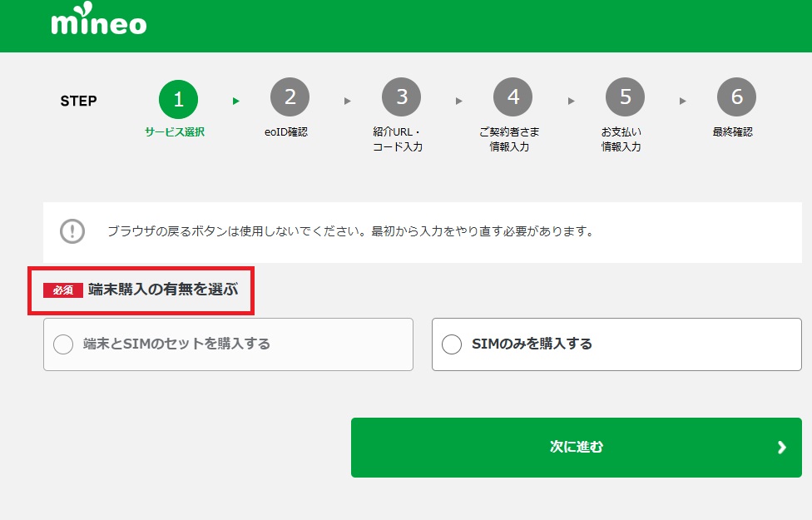The width and height of the screenshot is (812, 520).
Task: Select step 1 circle サービス選択
Action: click(178, 99)
